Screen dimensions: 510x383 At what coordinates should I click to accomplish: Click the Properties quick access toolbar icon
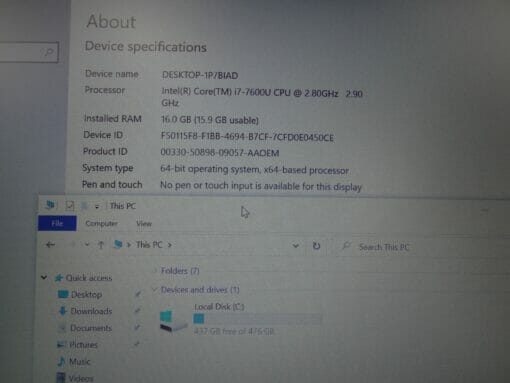[69, 206]
